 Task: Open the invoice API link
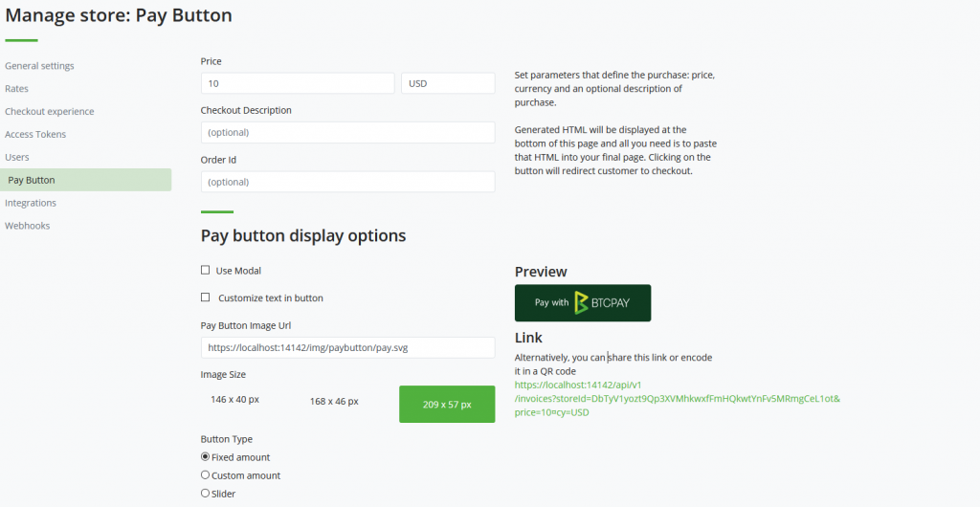[678, 398]
